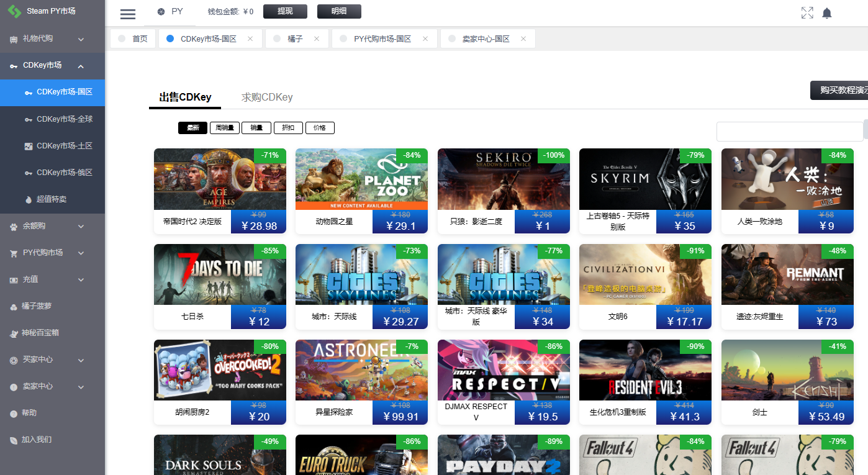Close the 橘子 tab

317,38
